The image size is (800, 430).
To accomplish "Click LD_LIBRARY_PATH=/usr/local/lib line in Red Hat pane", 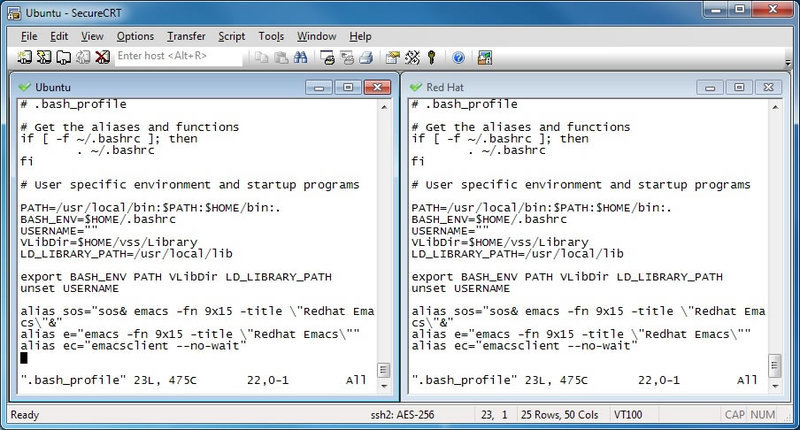I will click(x=517, y=254).
